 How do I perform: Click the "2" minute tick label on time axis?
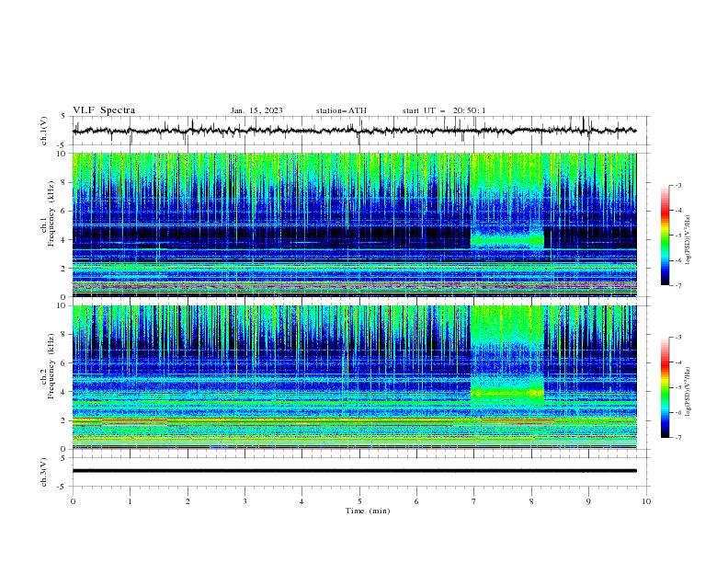[x=188, y=501]
